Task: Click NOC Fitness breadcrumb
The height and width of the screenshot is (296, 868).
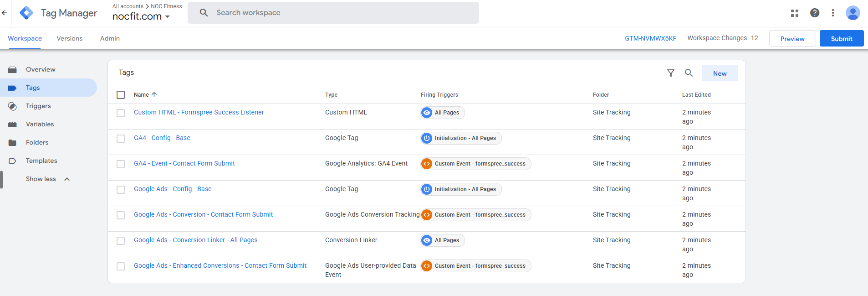Action: pos(166,6)
